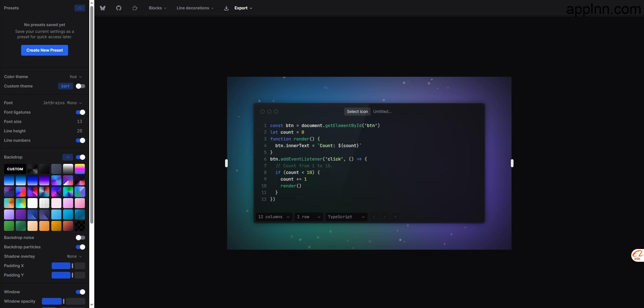Select the solid purple backdrop swatch
644x308 pixels.
[x=21, y=214]
